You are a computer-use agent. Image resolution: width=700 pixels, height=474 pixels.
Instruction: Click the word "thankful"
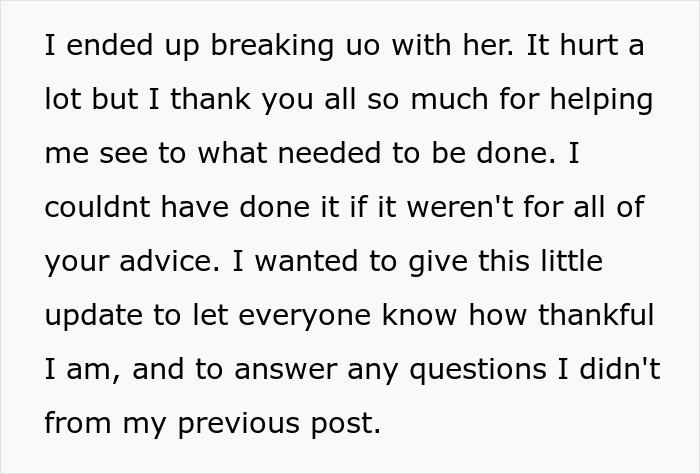[596, 315]
